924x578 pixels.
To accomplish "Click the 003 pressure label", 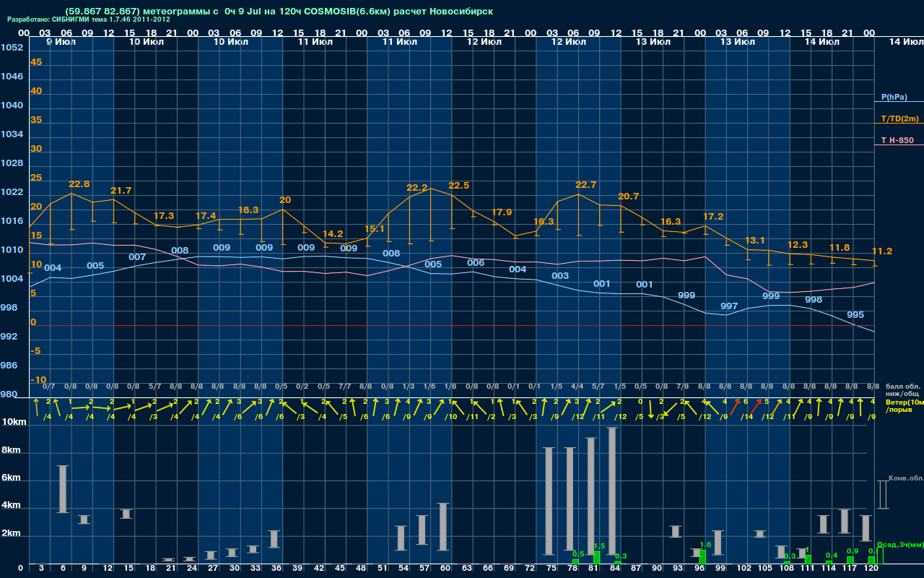I will [x=560, y=276].
